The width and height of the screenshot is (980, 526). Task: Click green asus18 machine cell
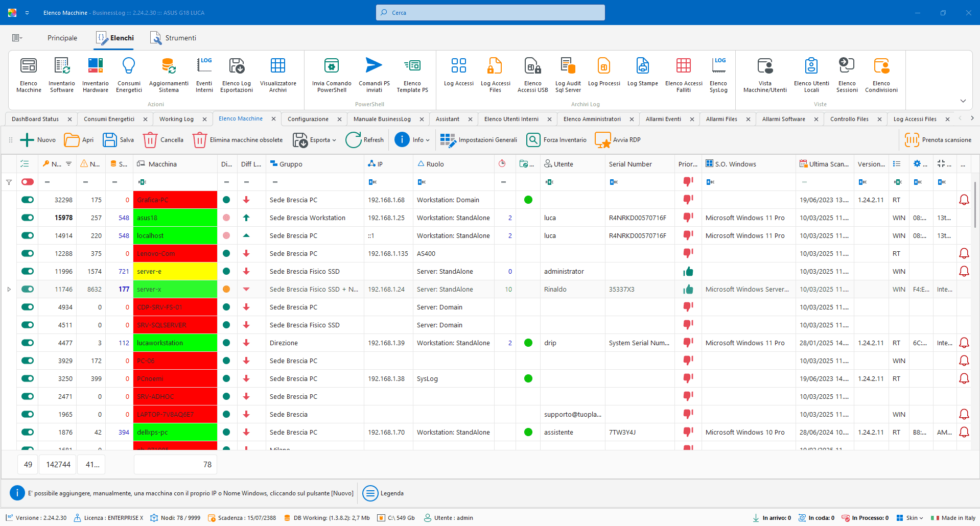click(x=176, y=218)
